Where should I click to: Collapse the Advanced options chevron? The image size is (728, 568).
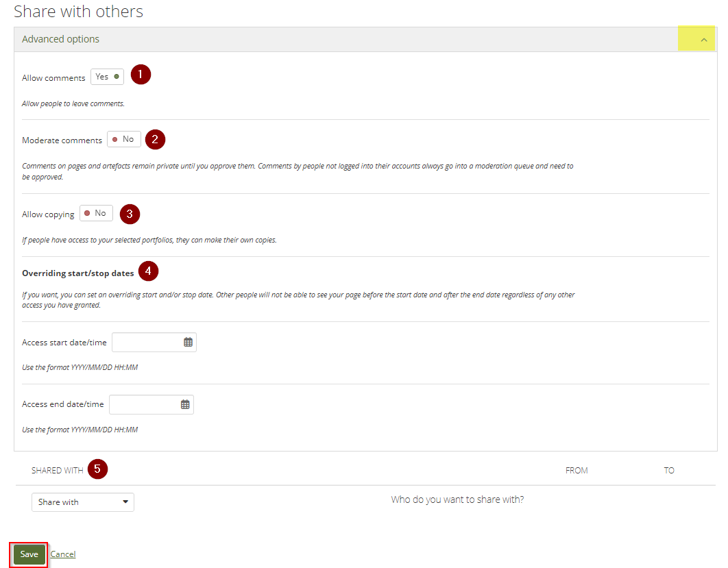704,40
